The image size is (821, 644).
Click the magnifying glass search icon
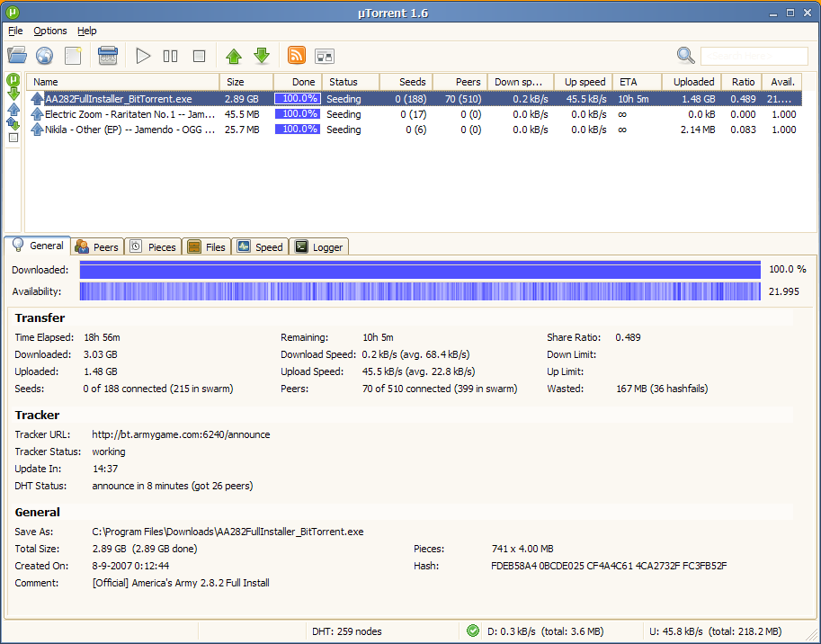tap(685, 55)
